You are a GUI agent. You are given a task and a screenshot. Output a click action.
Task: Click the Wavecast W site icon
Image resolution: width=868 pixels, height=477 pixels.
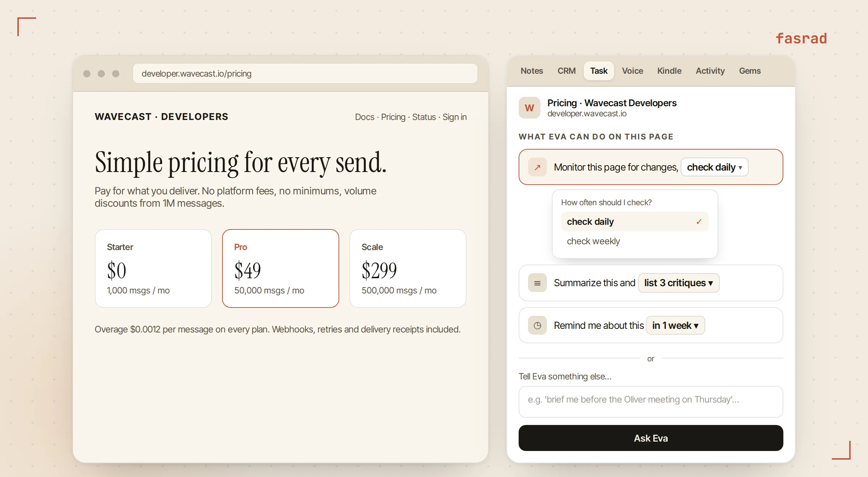pos(529,108)
